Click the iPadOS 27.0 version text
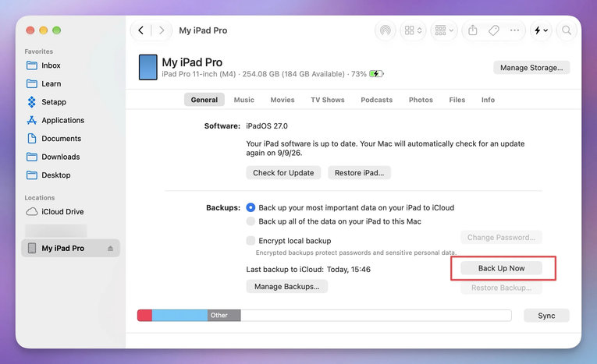Screen dimensions: 597x364 [x=267, y=126]
